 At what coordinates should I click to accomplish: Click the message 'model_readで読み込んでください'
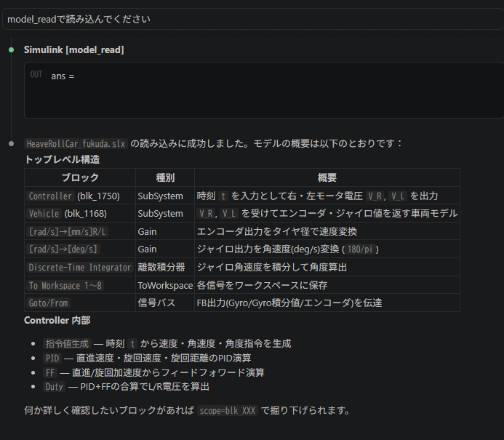[x=79, y=20]
